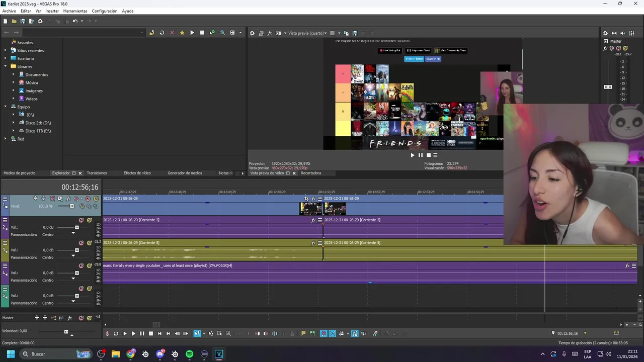Collapse the Equipo tree node
This screenshot has height=362, width=644.
coord(6,107)
